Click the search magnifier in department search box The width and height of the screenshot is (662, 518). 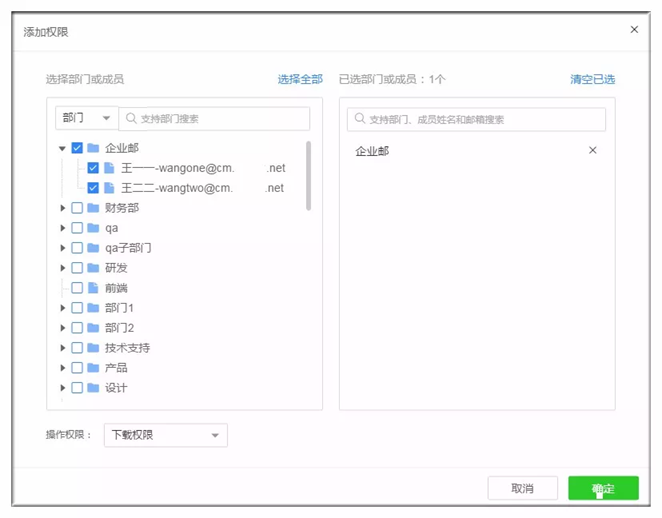click(130, 118)
